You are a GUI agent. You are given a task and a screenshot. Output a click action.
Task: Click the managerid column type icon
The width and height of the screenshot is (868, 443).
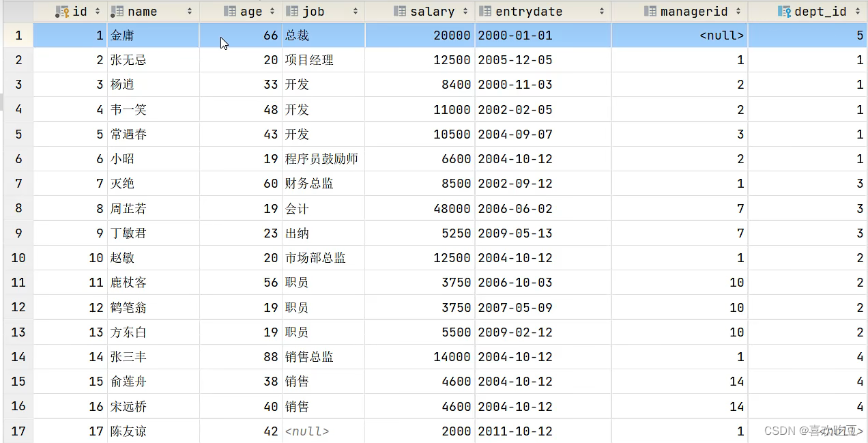point(649,12)
